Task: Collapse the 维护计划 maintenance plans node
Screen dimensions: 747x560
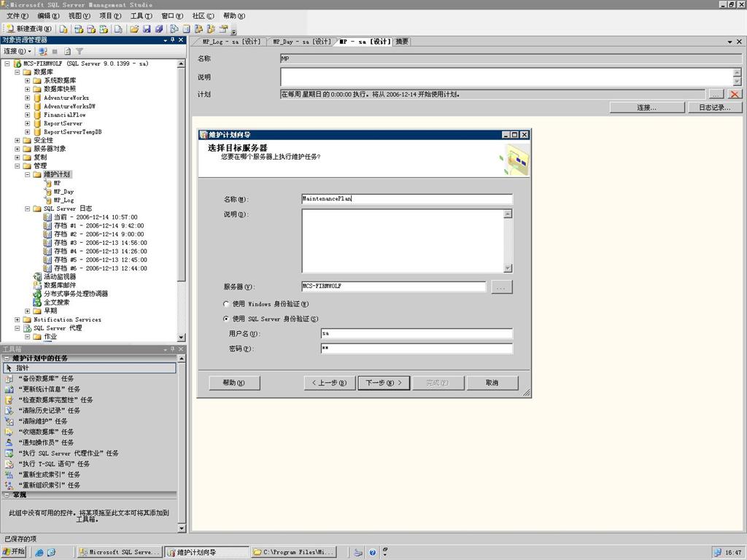Action: (x=28, y=174)
